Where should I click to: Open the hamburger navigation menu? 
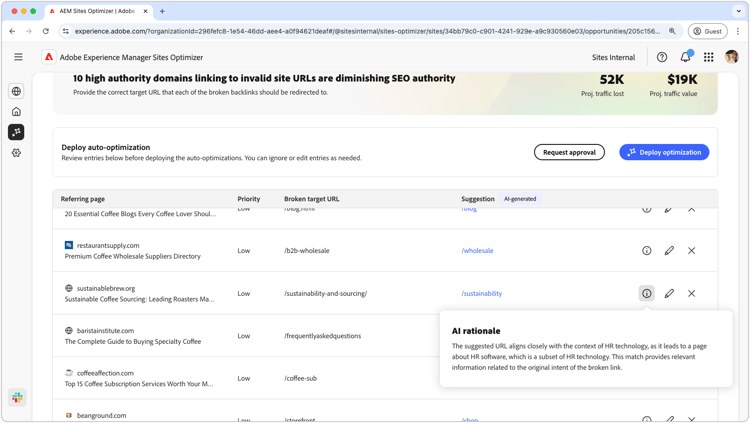click(18, 57)
